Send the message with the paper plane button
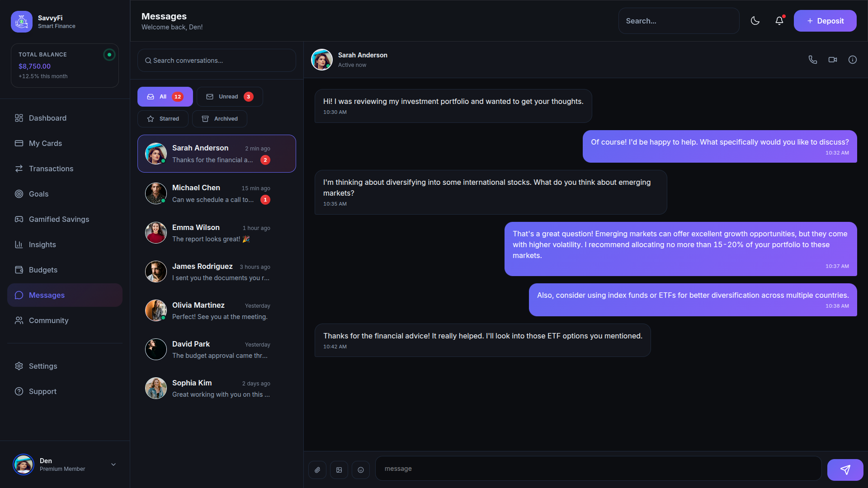This screenshot has width=868, height=488. 844,470
